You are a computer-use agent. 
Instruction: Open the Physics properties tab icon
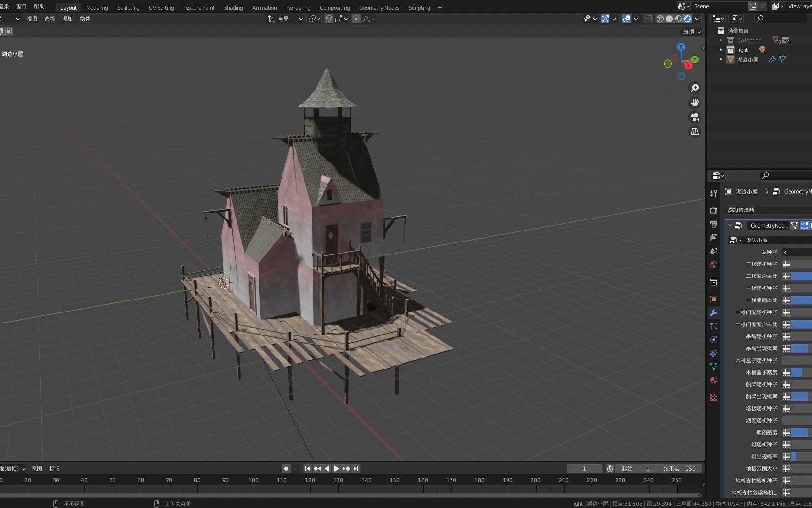tap(714, 339)
